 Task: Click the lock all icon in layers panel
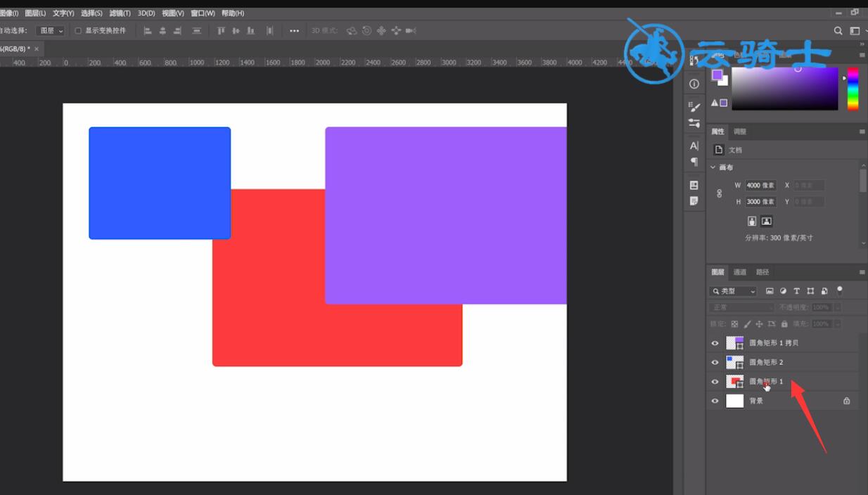pos(784,324)
